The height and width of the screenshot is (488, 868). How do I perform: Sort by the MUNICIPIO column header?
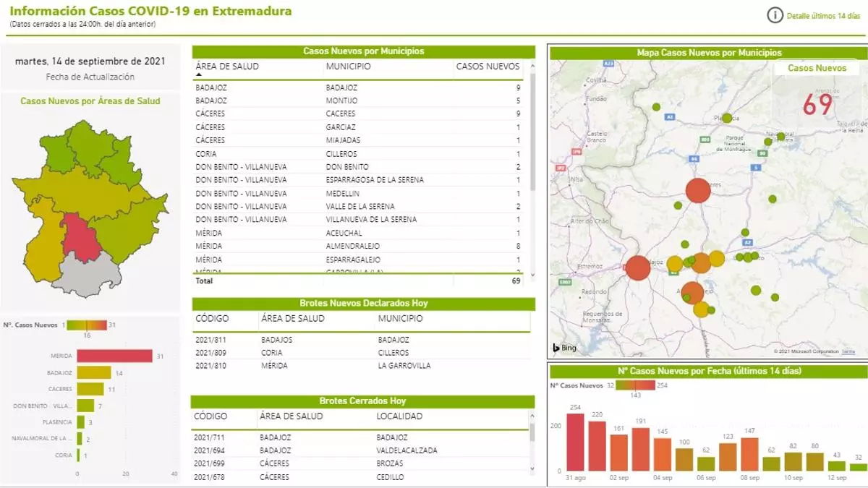click(x=349, y=67)
